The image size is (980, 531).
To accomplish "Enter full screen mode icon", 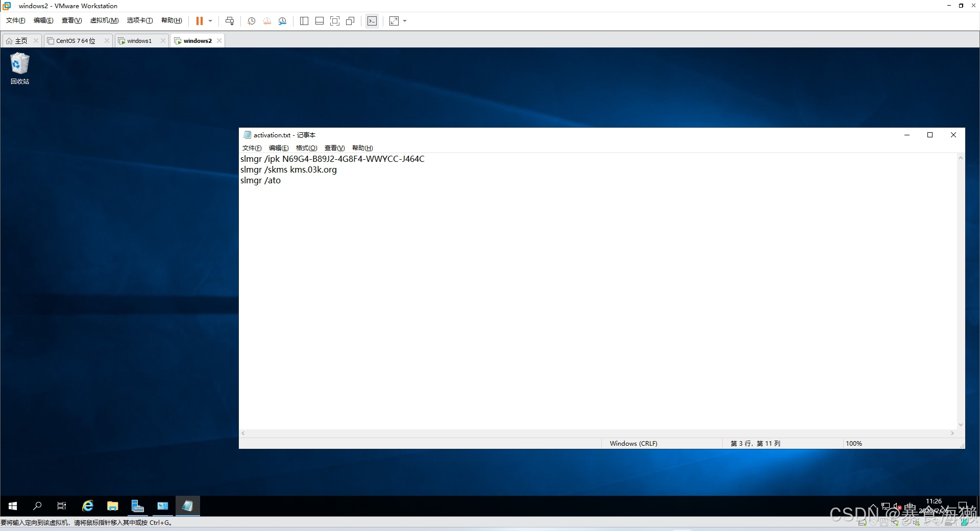I will [x=335, y=21].
